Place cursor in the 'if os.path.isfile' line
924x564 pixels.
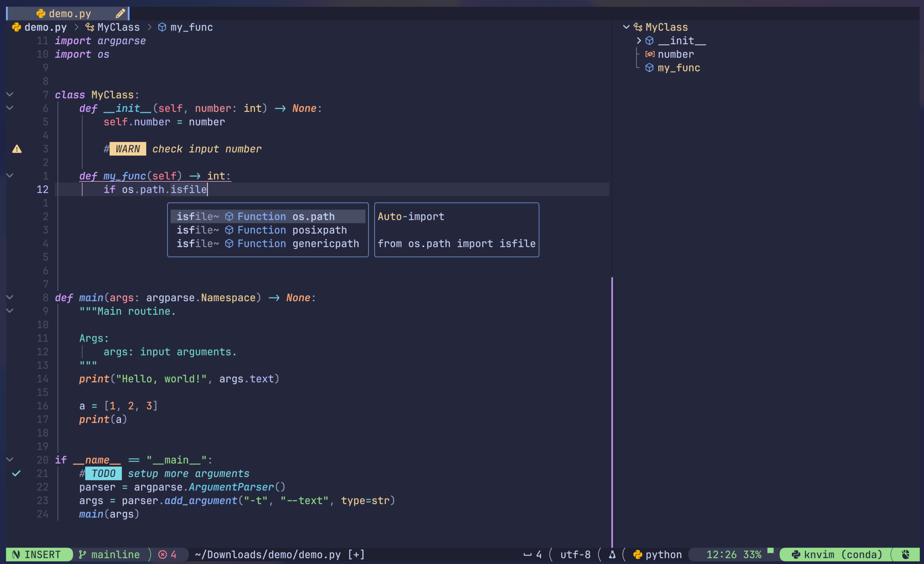tap(155, 189)
